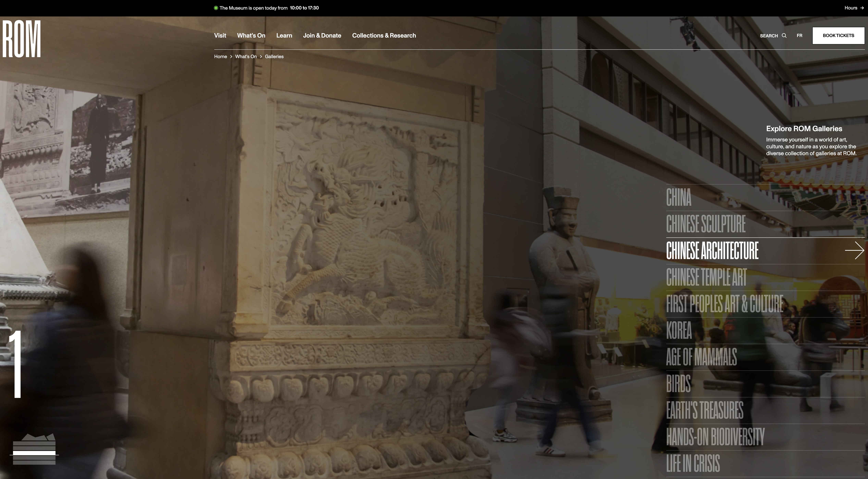Open Collections & Research menu
Viewport: 868px width, 479px height.
(x=384, y=35)
